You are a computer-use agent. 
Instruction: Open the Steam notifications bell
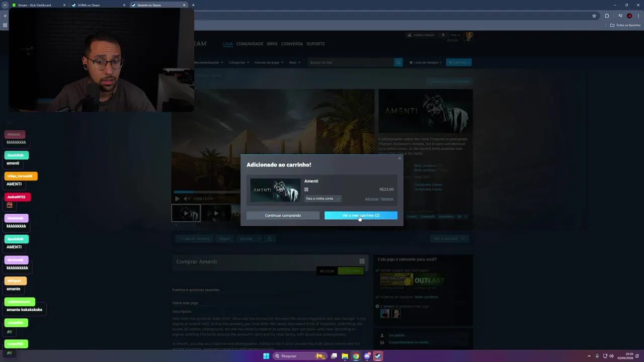coord(443,35)
